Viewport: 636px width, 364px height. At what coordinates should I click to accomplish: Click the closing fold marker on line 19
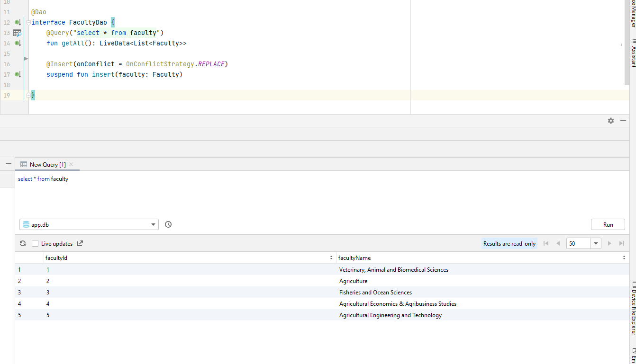point(28,95)
